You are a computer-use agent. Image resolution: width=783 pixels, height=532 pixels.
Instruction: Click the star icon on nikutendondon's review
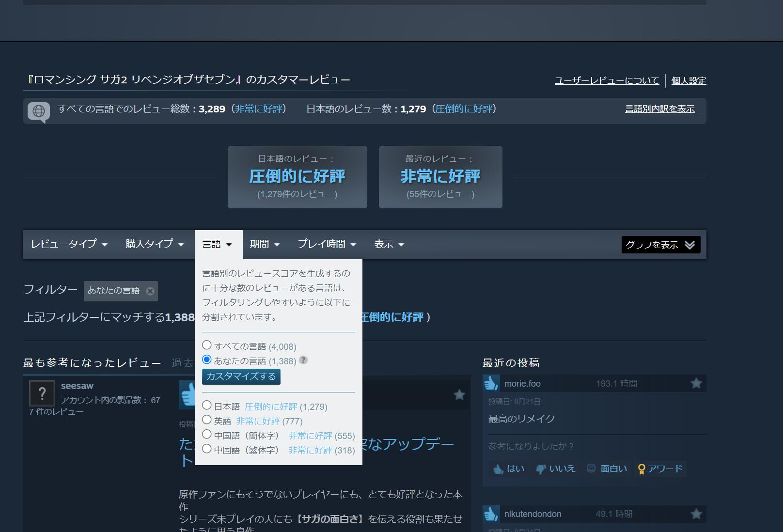696,514
